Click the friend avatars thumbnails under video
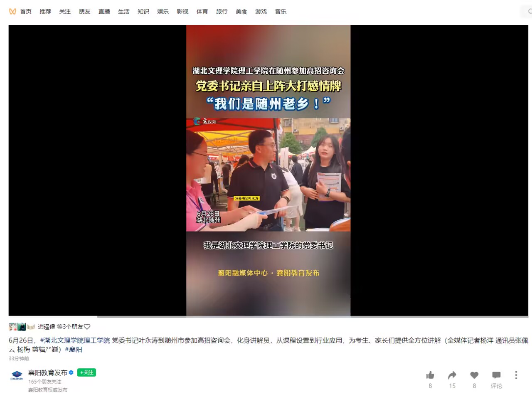 pos(22,327)
